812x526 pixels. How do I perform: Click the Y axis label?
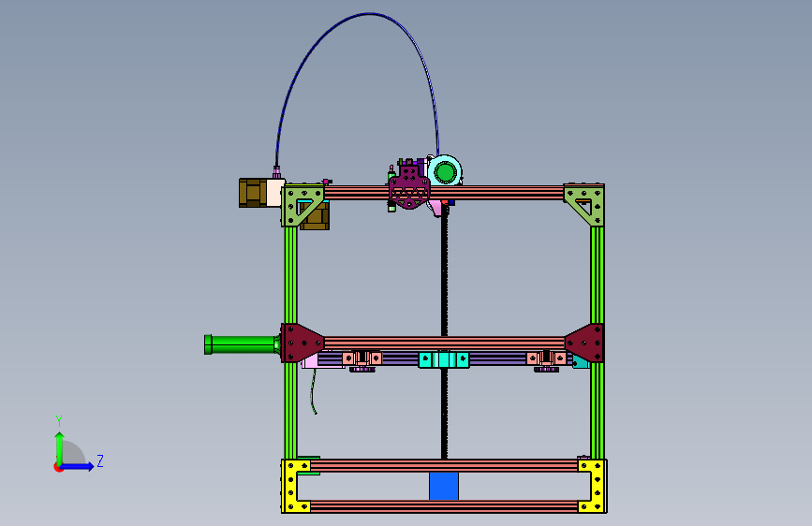coord(59,421)
